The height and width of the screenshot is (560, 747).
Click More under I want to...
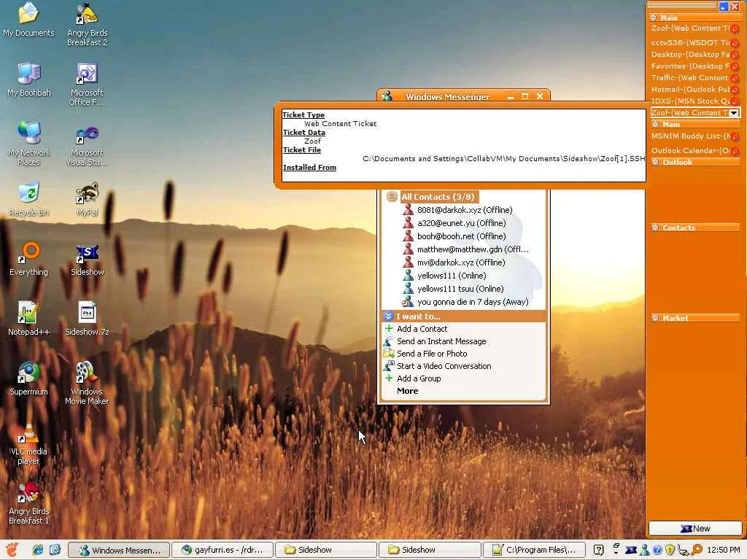(x=407, y=391)
